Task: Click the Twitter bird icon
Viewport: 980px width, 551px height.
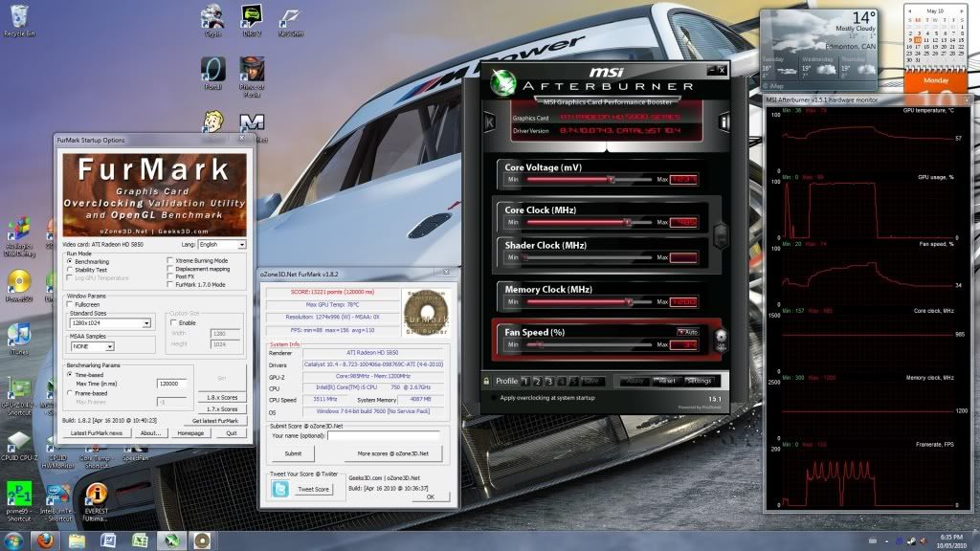Action: [x=280, y=489]
